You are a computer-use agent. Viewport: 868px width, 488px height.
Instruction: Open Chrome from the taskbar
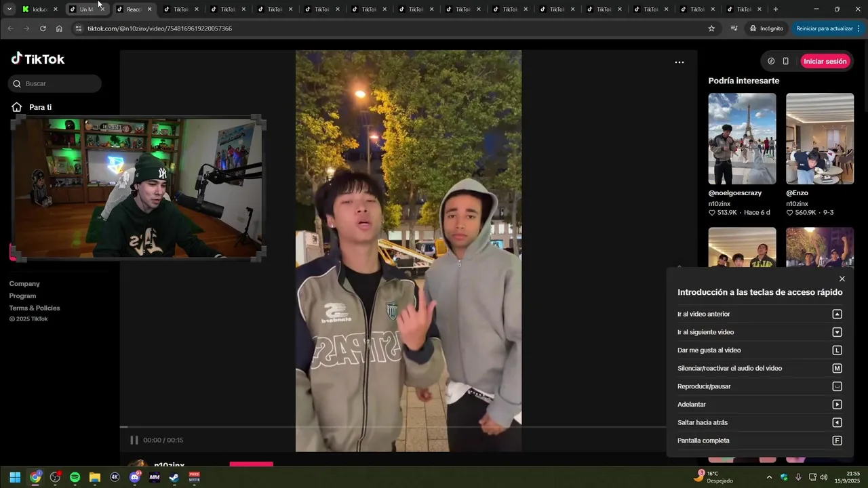[x=35, y=477]
